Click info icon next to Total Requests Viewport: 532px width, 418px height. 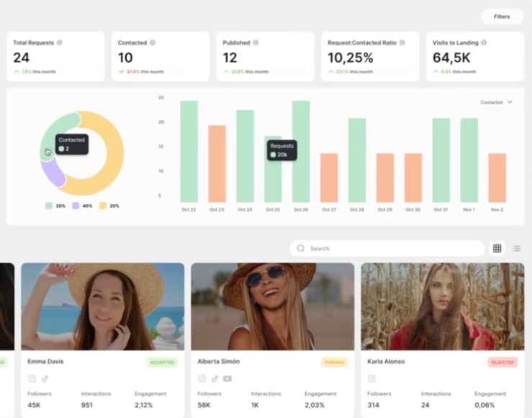tap(60, 43)
